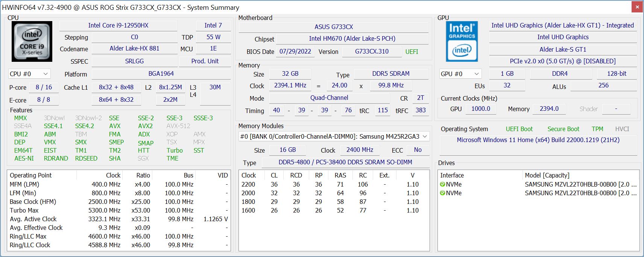Click the Intel Graphics logo

pyautogui.click(x=462, y=41)
